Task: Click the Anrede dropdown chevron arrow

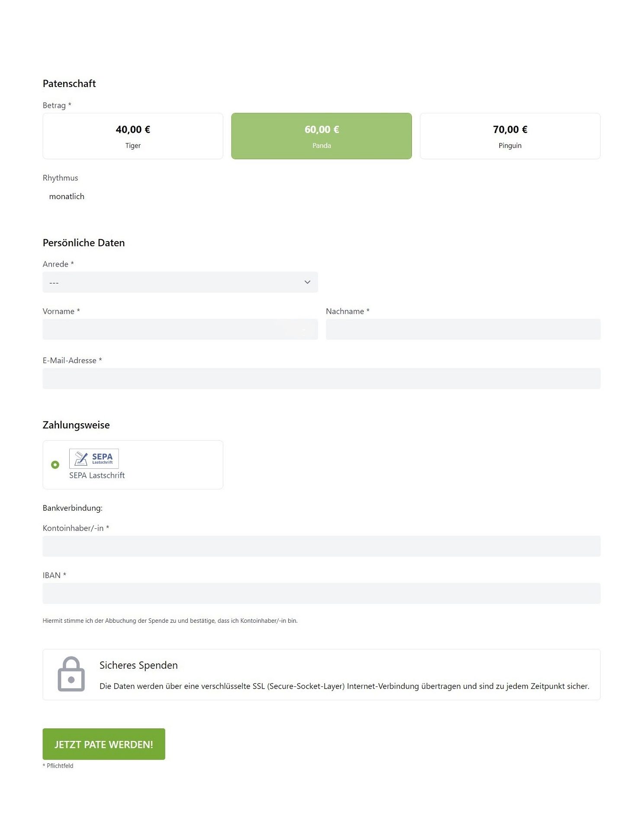Action: tap(307, 282)
